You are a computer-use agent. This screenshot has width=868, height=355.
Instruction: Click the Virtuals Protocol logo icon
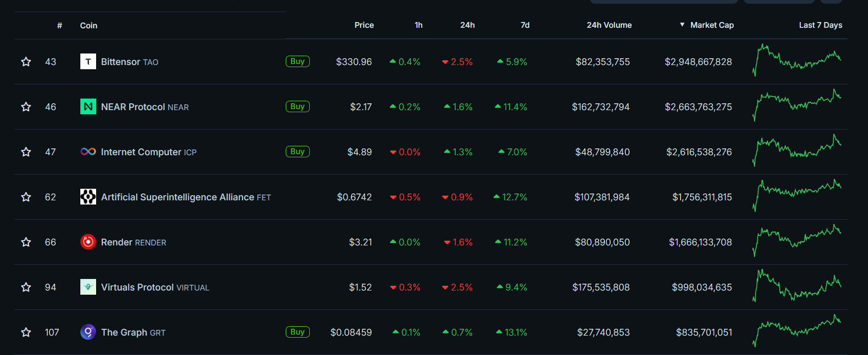pyautogui.click(x=88, y=287)
